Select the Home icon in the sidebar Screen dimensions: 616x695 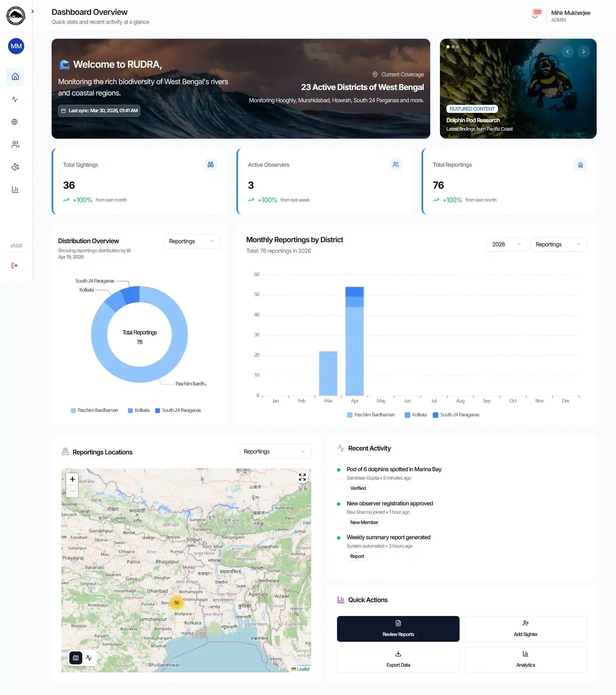click(x=15, y=76)
